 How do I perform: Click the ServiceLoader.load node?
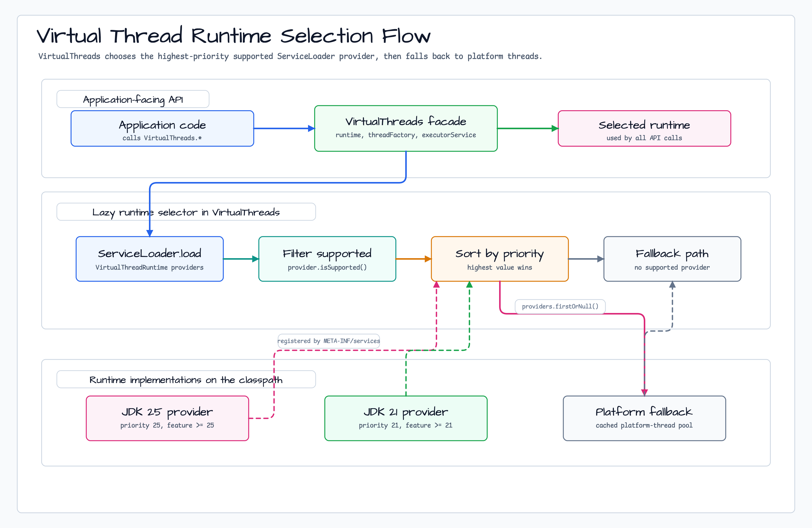point(149,259)
